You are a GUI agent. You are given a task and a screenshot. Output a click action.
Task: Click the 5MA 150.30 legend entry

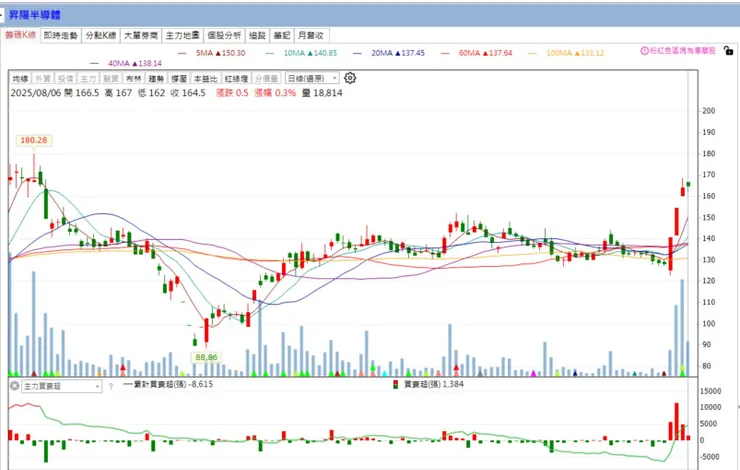(212, 53)
